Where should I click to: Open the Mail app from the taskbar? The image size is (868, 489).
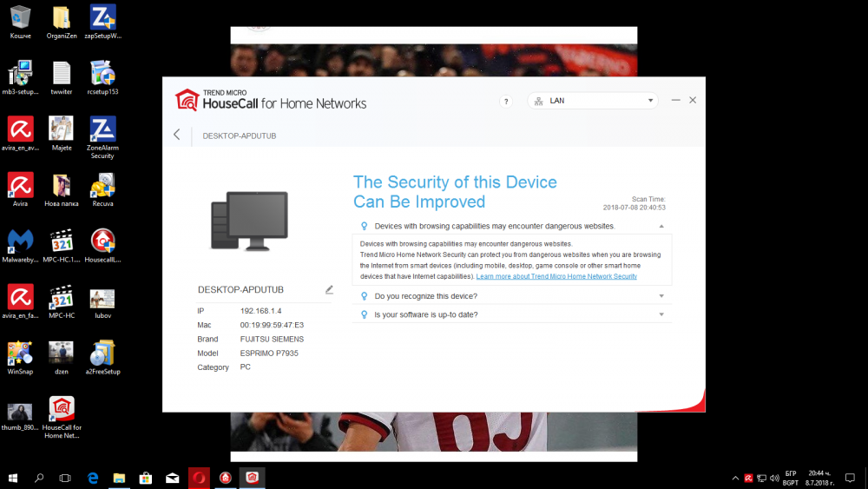point(172,478)
